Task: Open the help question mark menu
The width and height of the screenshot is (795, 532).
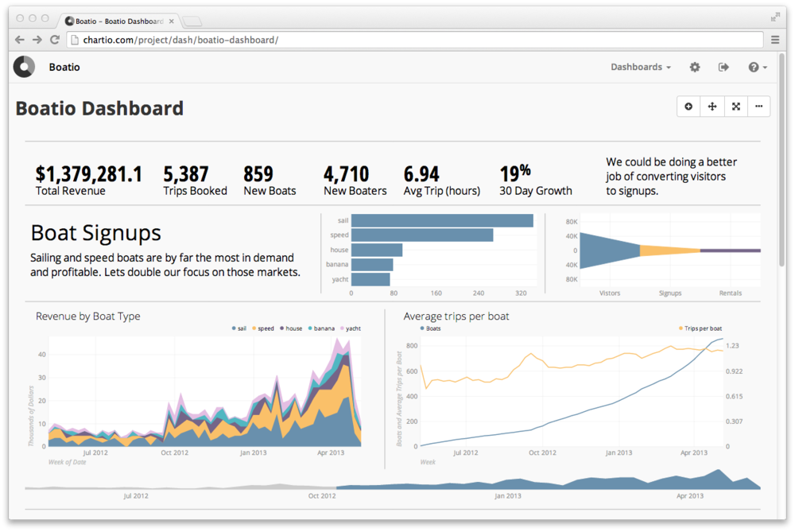Action: [x=758, y=67]
